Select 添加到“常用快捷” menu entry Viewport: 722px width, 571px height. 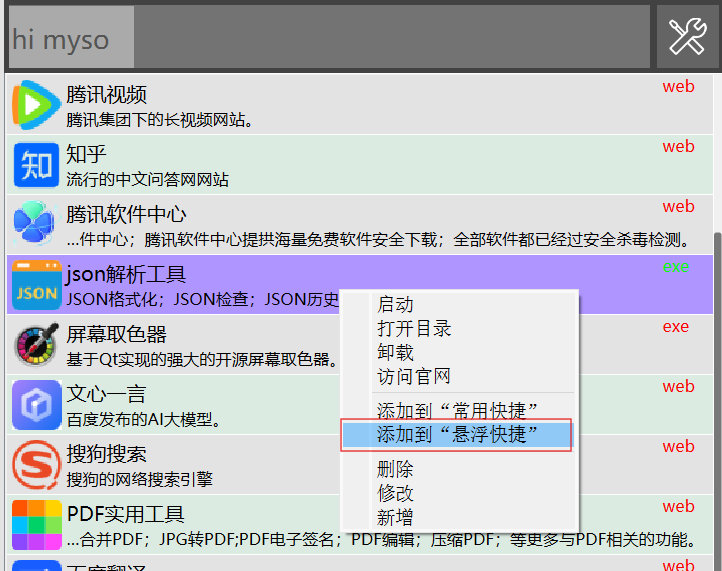pos(457,410)
